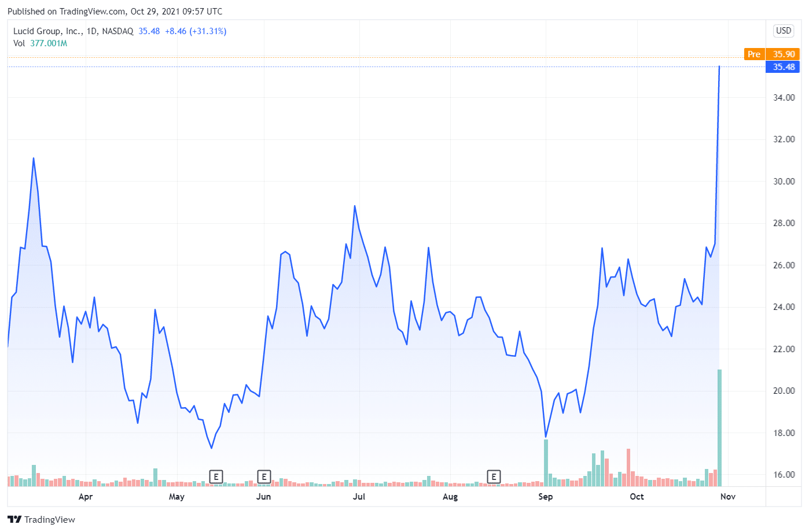Viewport: 809px width, 532px height.
Task: Click the May label on time axis
Action: (176, 497)
